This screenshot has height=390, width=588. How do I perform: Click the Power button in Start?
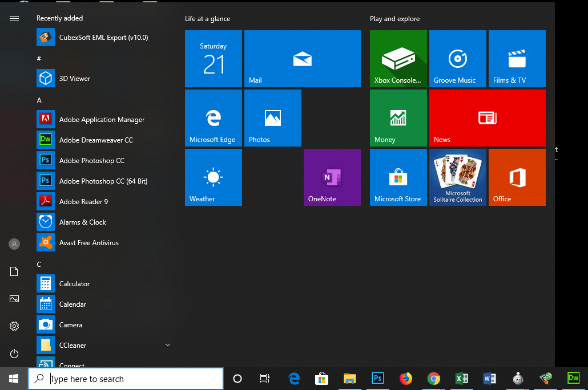click(14, 354)
